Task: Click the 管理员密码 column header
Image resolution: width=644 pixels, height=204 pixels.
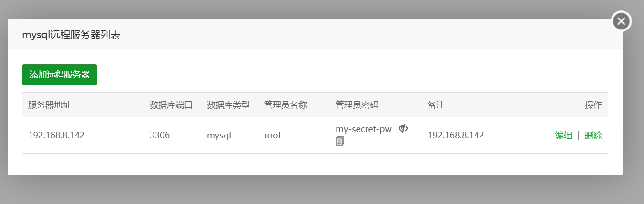Action: point(357,105)
